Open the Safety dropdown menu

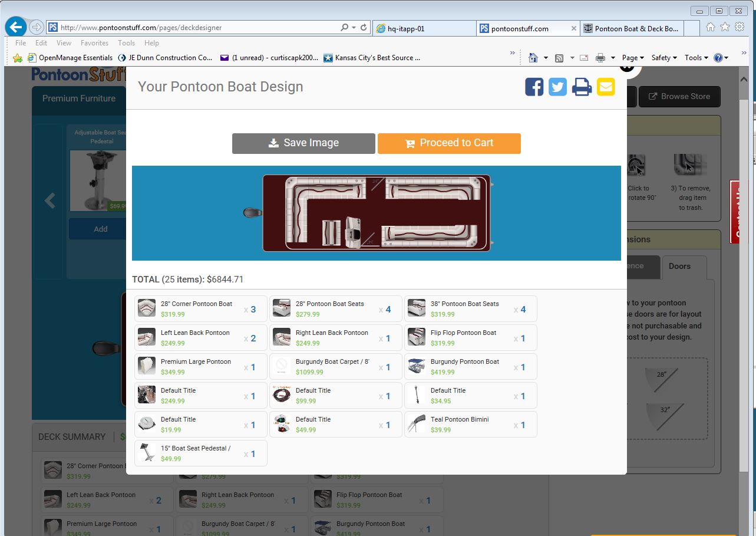point(663,58)
